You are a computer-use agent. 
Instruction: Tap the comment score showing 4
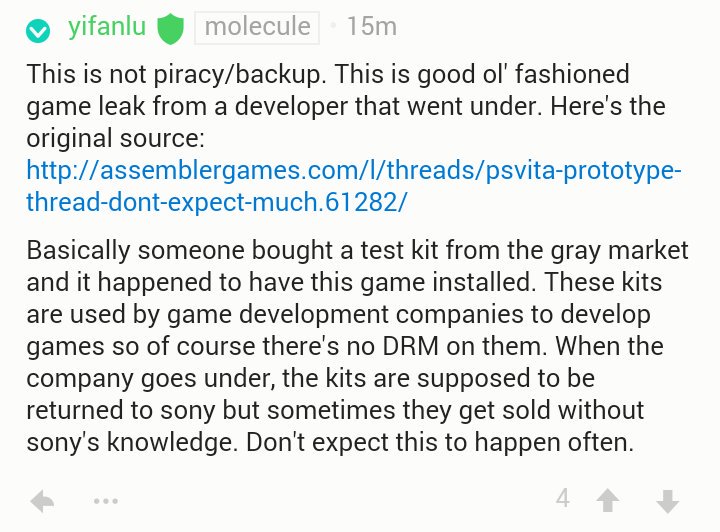pos(563,498)
